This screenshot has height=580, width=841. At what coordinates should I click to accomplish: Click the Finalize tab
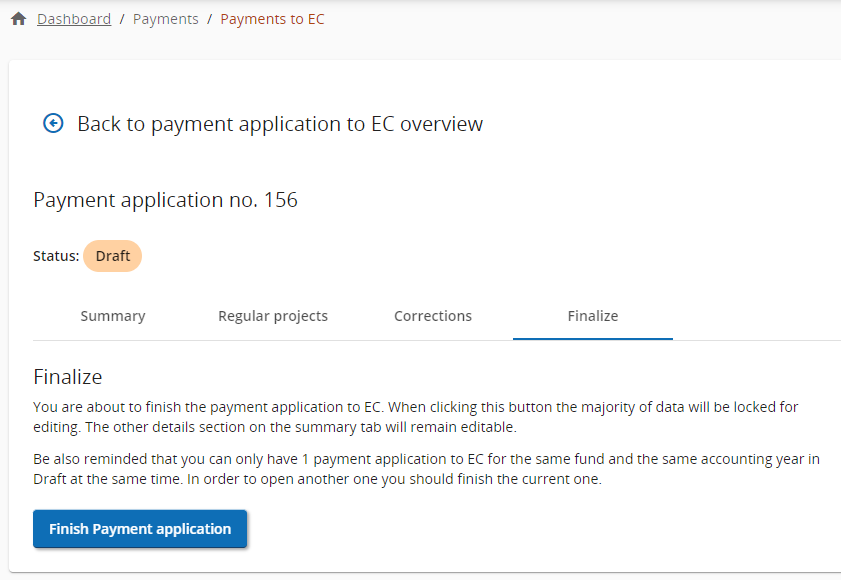593,316
